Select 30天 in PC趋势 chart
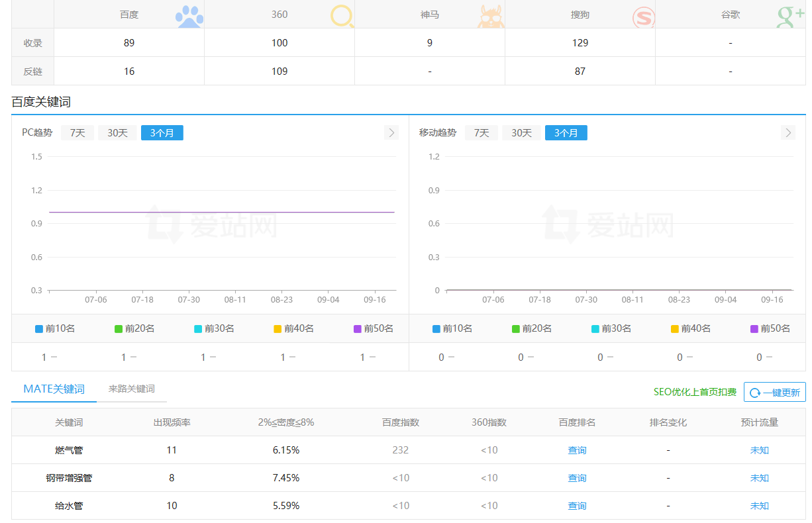 [x=117, y=132]
